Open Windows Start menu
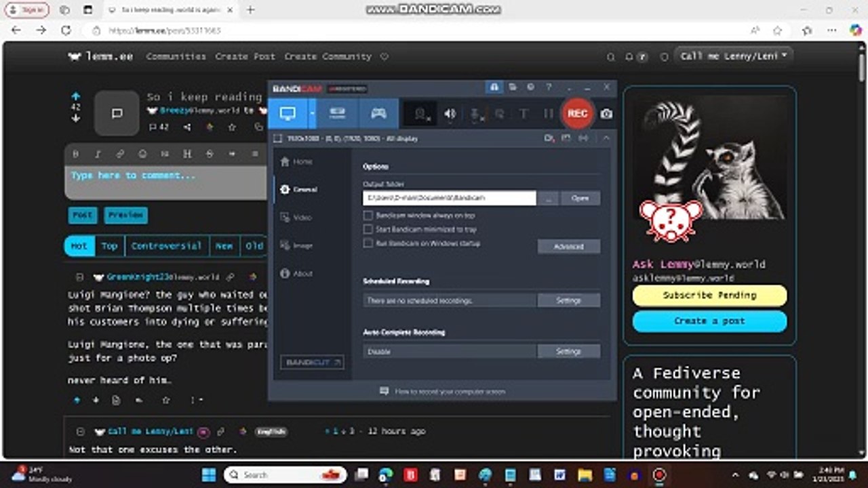 coord(209,474)
